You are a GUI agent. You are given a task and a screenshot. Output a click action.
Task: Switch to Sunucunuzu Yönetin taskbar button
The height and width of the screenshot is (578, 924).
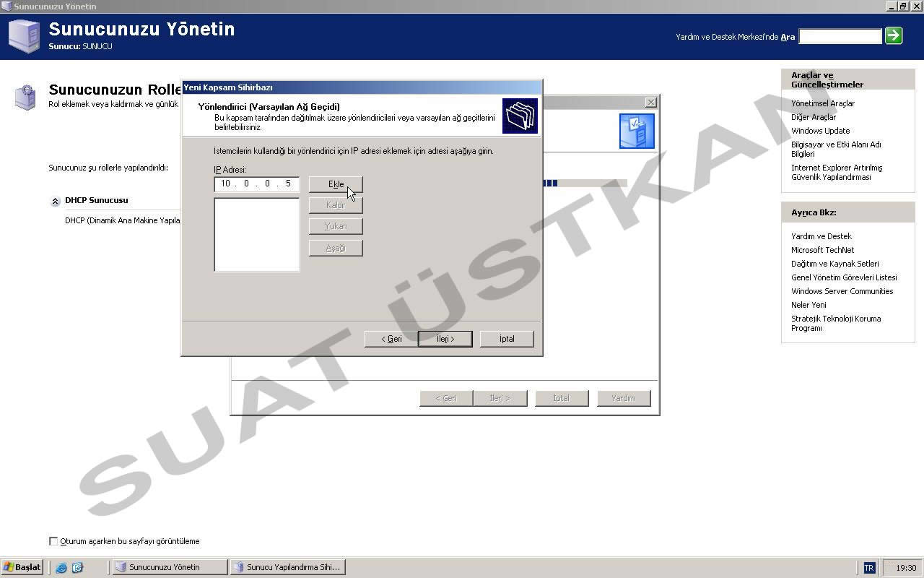pyautogui.click(x=170, y=567)
